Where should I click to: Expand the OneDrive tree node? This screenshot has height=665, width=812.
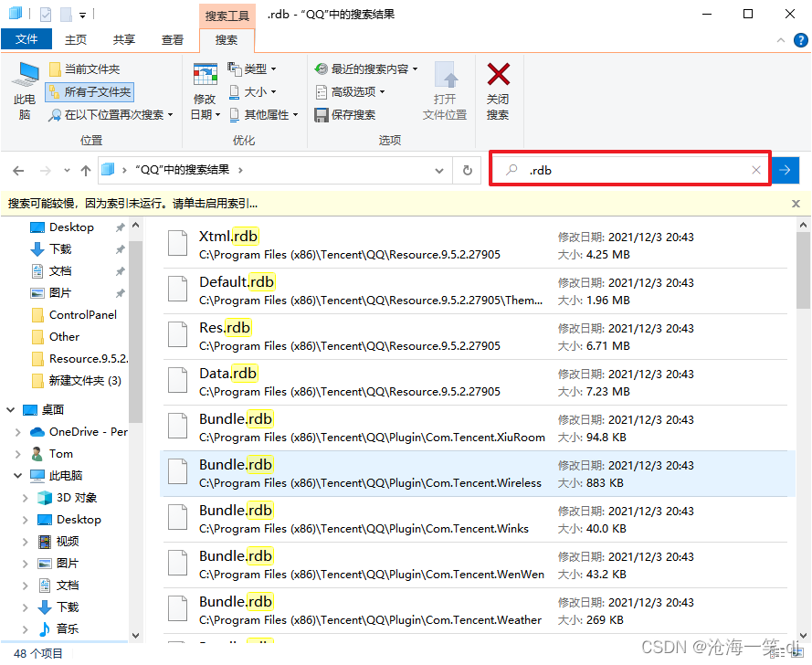(x=18, y=432)
